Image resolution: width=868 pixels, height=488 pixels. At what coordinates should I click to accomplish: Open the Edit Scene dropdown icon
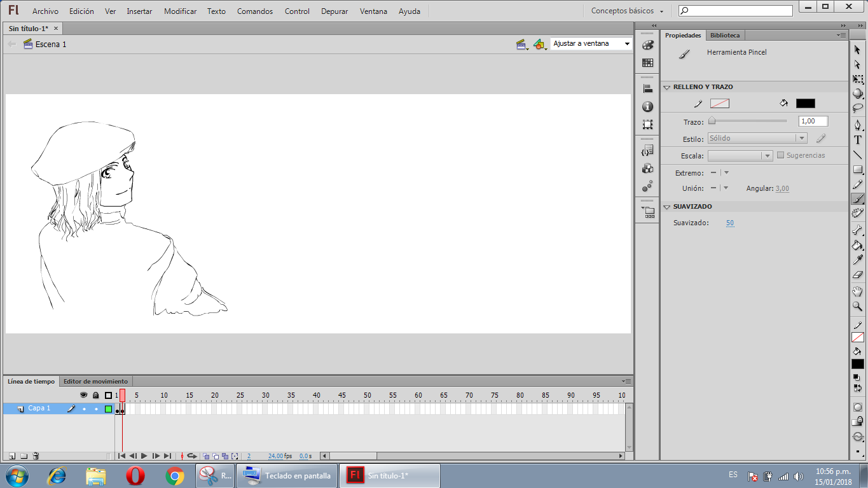click(x=523, y=44)
